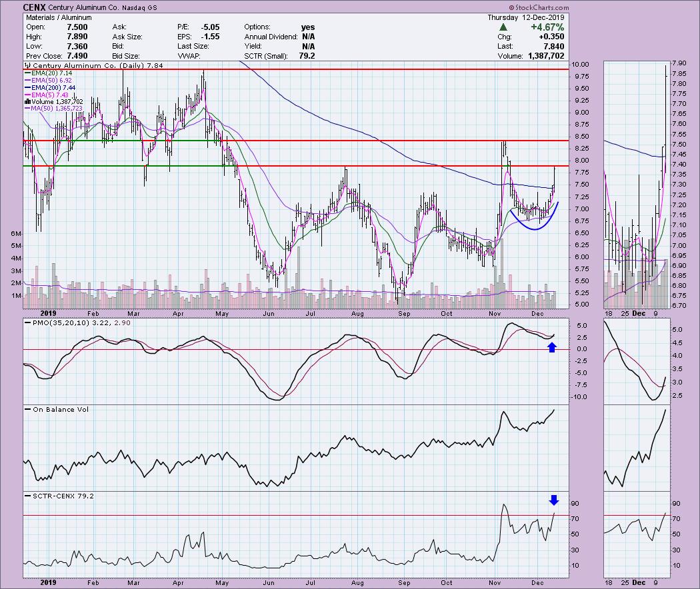Click the 6M volume axis label

(x=16, y=233)
